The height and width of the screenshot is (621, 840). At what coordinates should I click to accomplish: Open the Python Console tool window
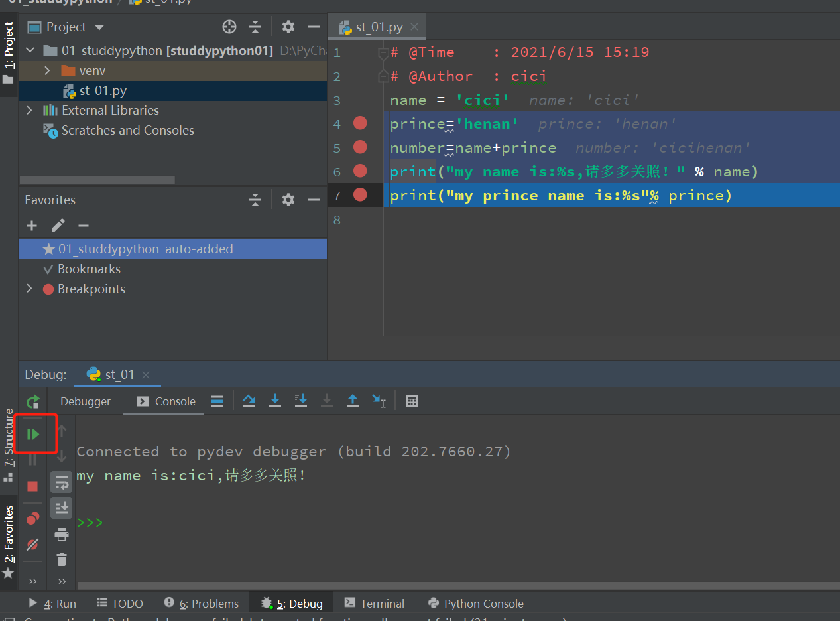tap(476, 604)
